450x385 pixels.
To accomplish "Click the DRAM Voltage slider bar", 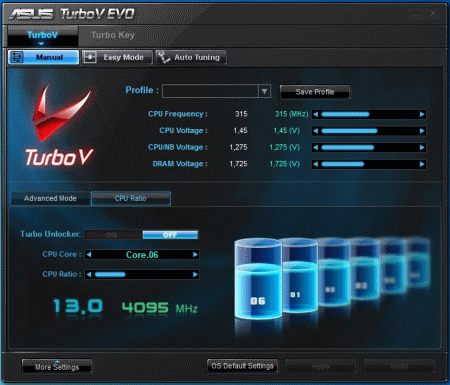I will (369, 164).
